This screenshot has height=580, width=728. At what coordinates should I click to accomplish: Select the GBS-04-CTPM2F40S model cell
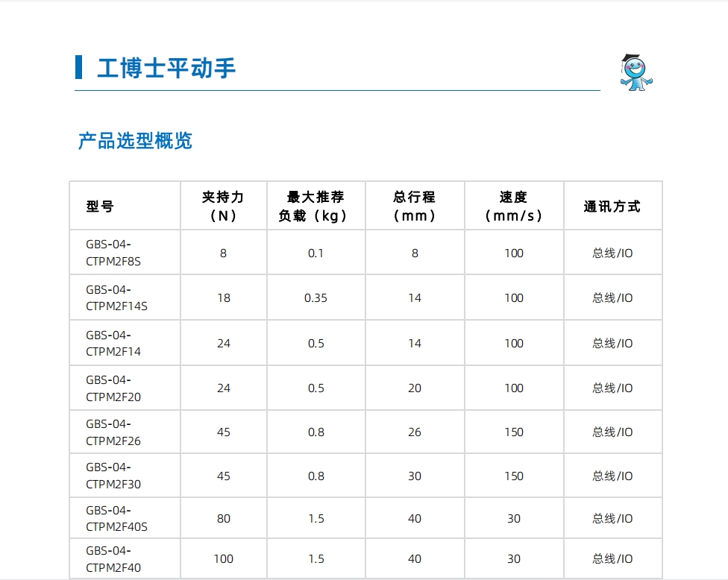116,518
